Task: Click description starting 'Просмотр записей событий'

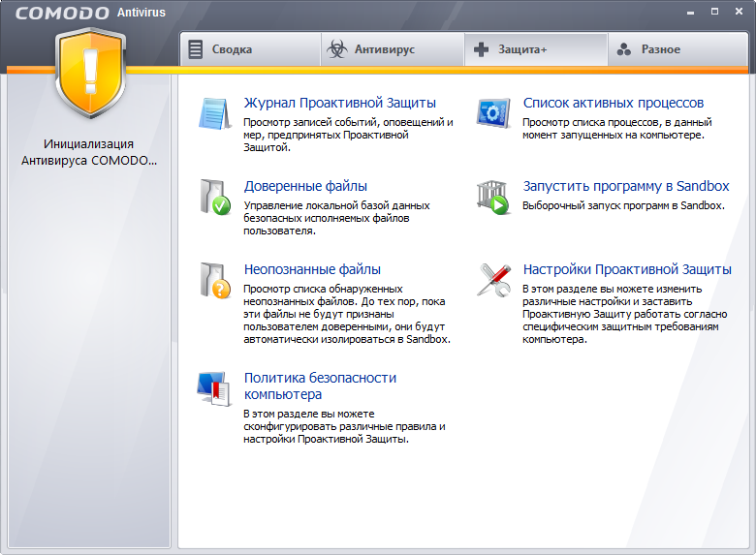Action: pyautogui.click(x=348, y=135)
